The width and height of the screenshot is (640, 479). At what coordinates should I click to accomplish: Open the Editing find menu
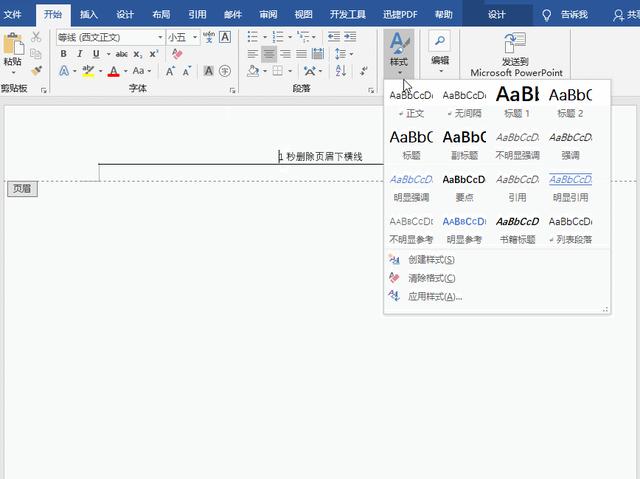point(440,52)
